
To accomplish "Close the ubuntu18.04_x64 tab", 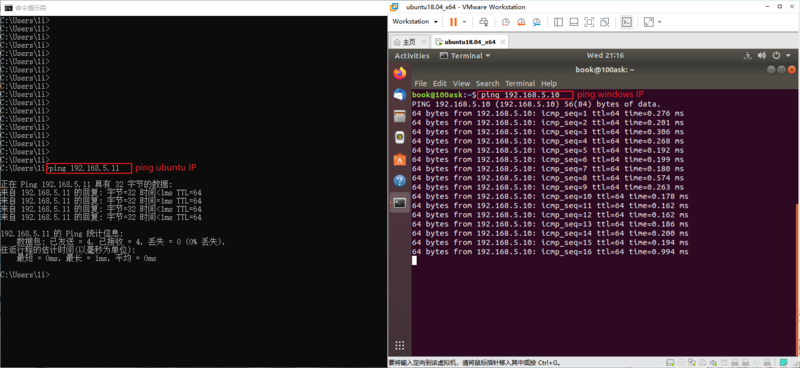I will (502, 42).
